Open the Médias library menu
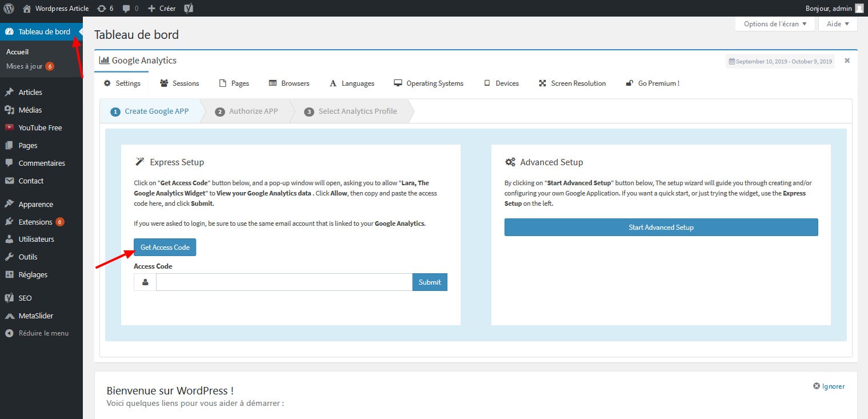Viewport: 868px width, 419px height. click(x=41, y=110)
